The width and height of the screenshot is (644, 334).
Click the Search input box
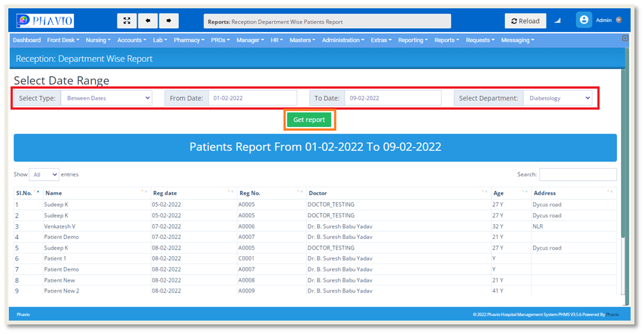coord(578,174)
